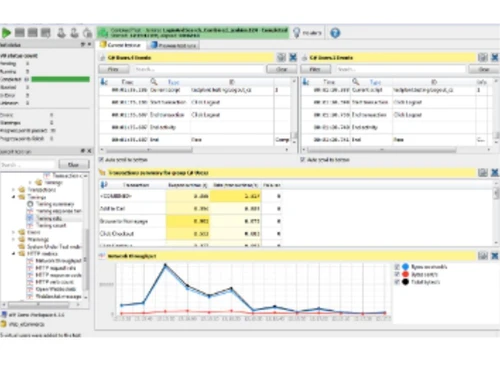Click the green status icon in the test banner
The image size is (500, 375).
pyautogui.click(x=103, y=33)
